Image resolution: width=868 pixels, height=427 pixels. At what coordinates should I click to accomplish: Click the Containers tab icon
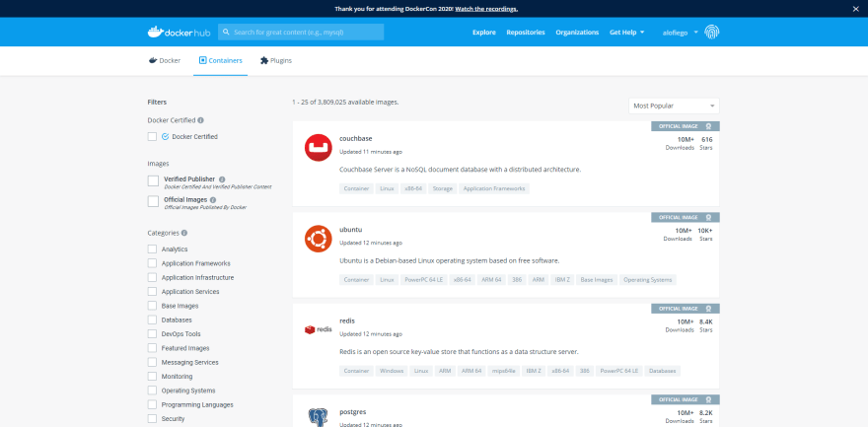(x=202, y=60)
